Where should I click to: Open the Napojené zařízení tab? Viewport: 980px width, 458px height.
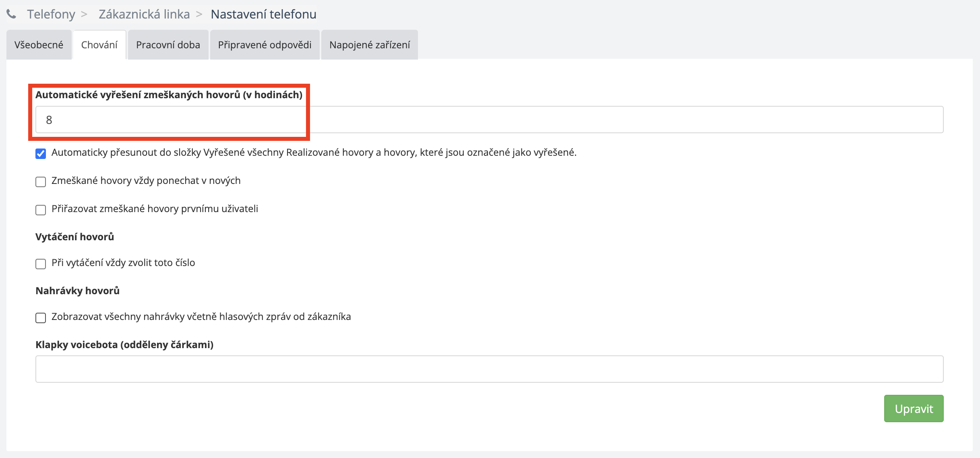coord(369,45)
